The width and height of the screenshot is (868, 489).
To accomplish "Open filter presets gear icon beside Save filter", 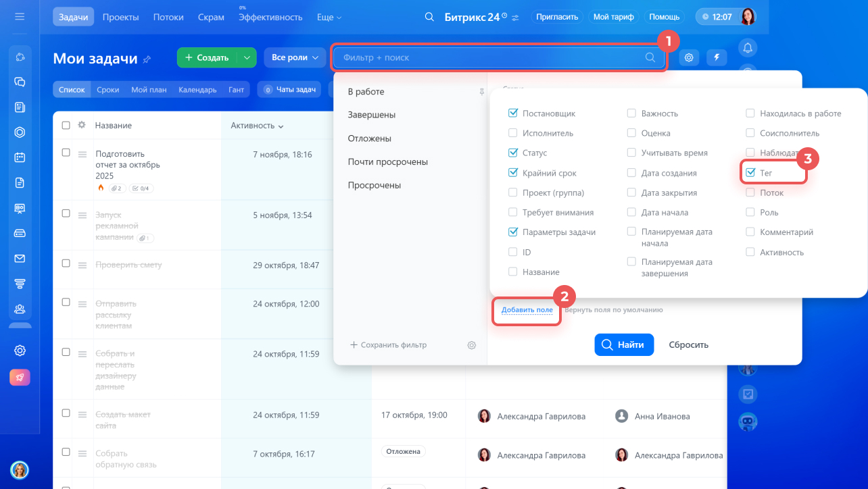I will click(472, 345).
